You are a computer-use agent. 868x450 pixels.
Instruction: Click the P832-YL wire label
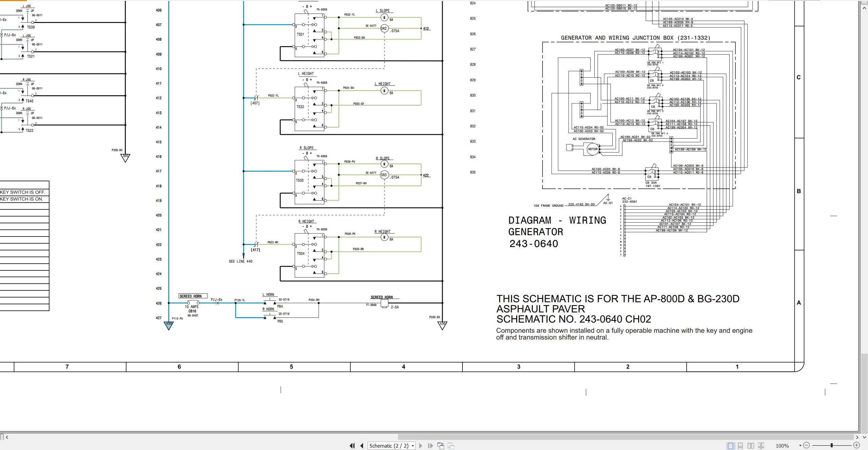(x=350, y=15)
